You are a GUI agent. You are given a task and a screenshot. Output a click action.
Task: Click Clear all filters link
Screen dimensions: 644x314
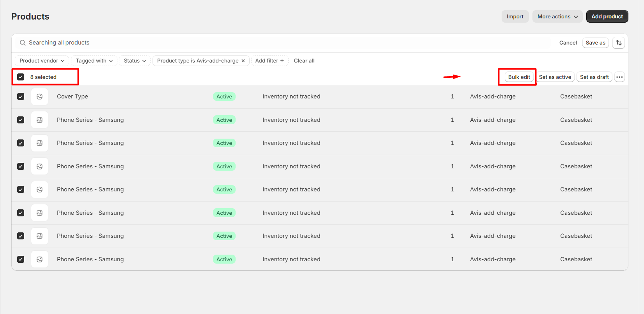(304, 61)
